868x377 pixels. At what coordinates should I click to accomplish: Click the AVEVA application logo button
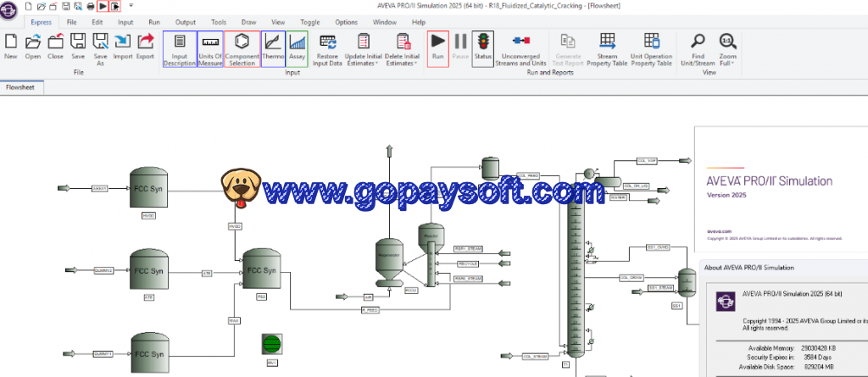(x=8, y=10)
